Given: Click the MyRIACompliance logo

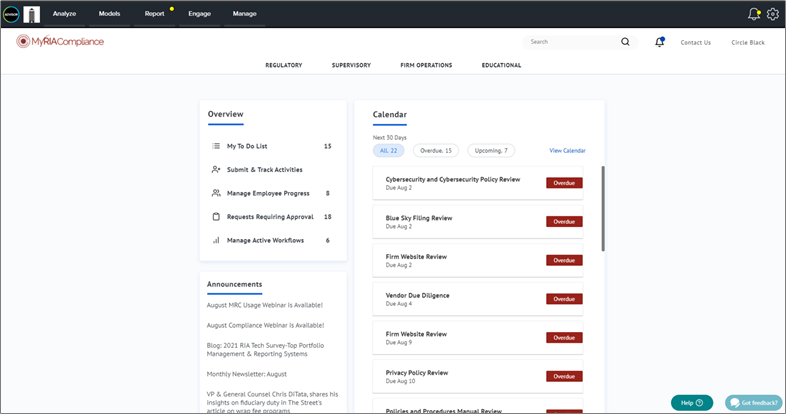Looking at the screenshot, I should click(60, 41).
